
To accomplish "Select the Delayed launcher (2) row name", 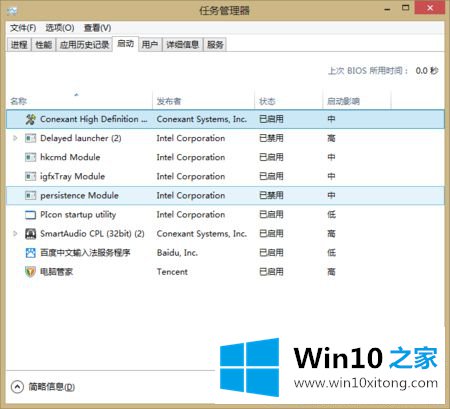I will point(81,138).
